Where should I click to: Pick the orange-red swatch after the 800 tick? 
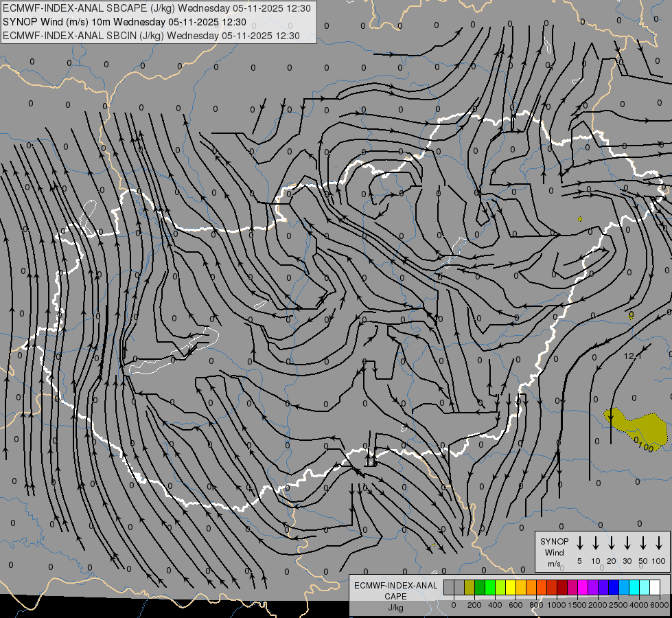pyautogui.click(x=542, y=587)
